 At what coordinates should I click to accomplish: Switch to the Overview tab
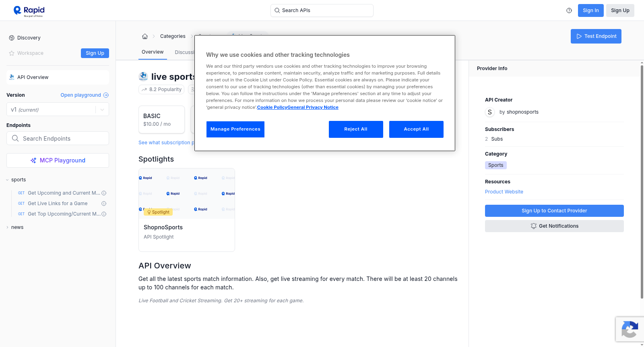pos(153,52)
